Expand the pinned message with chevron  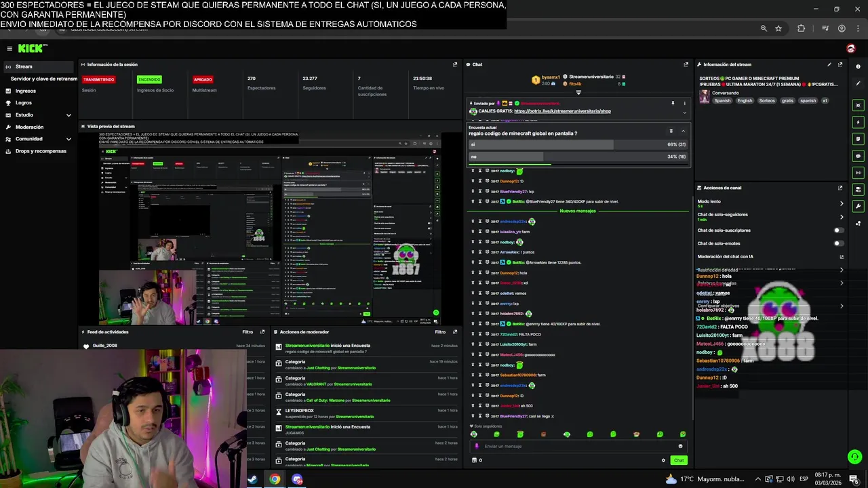[x=684, y=113]
